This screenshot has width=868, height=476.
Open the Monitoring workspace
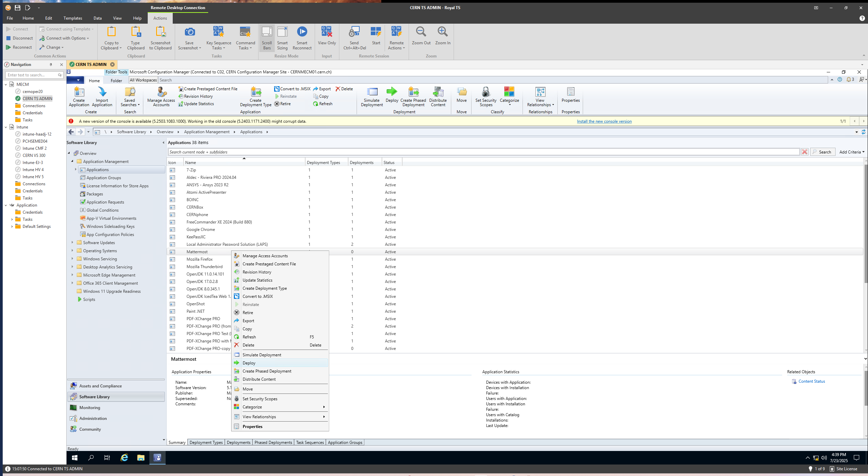click(116, 408)
